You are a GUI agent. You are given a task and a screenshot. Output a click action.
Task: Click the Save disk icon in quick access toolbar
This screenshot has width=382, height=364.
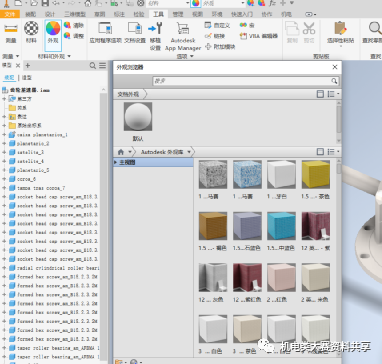point(45,3)
